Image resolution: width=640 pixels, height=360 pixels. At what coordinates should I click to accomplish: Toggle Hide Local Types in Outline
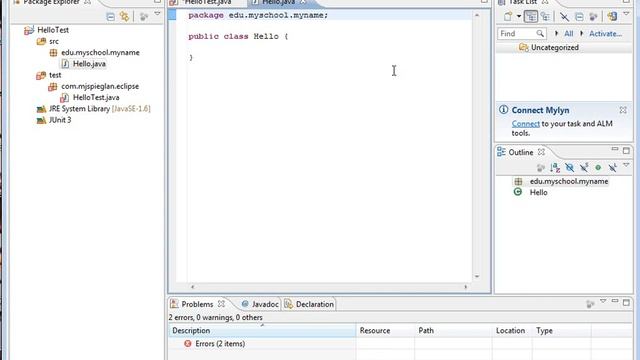click(612, 167)
